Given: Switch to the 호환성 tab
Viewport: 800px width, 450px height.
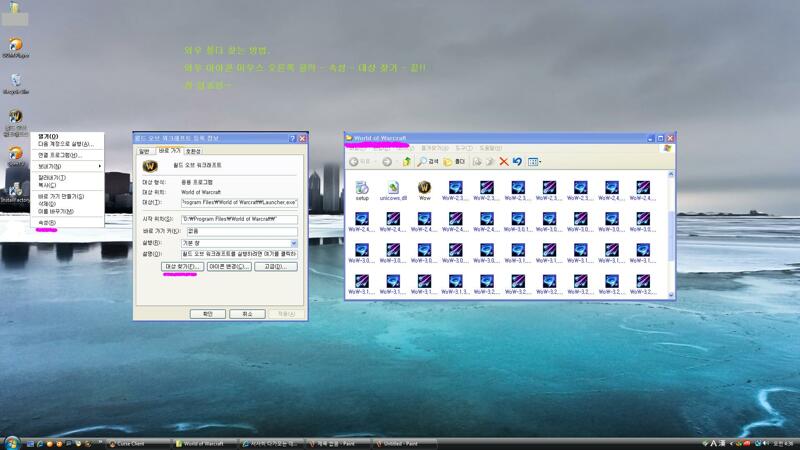Looking at the screenshot, I should coord(193,152).
